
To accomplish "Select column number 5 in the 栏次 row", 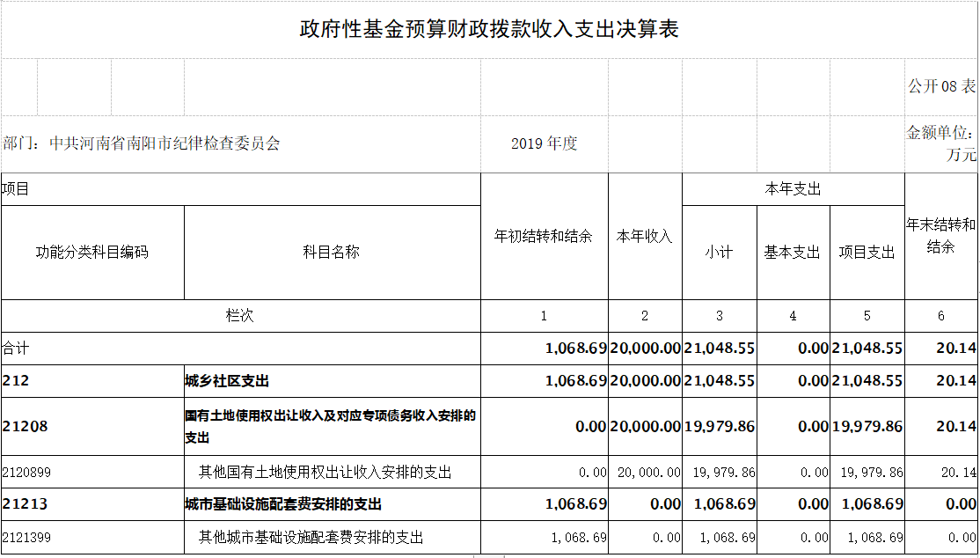I will click(867, 316).
